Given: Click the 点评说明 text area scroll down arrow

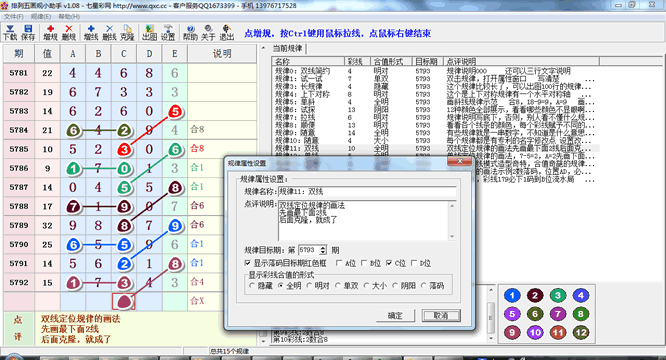Looking at the screenshot, I should click(452, 236).
